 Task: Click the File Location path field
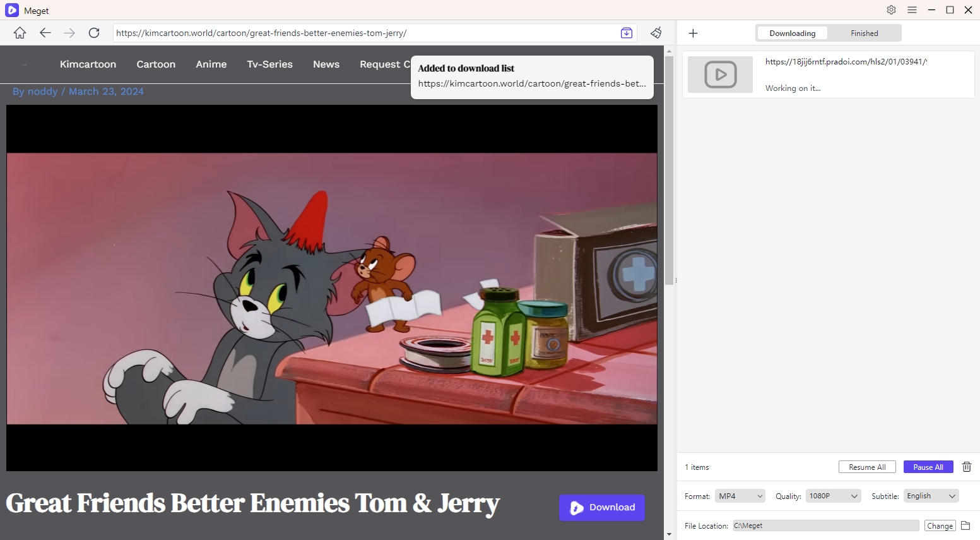coord(825,525)
